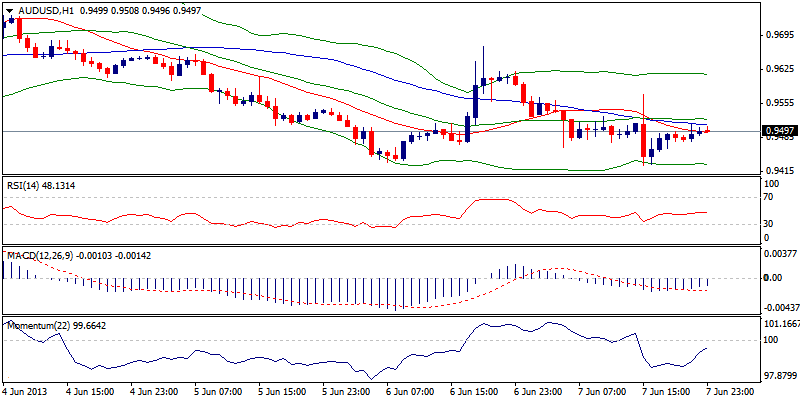
Task: Click the Momentum 97.8799 scale label
Action: pos(780,375)
